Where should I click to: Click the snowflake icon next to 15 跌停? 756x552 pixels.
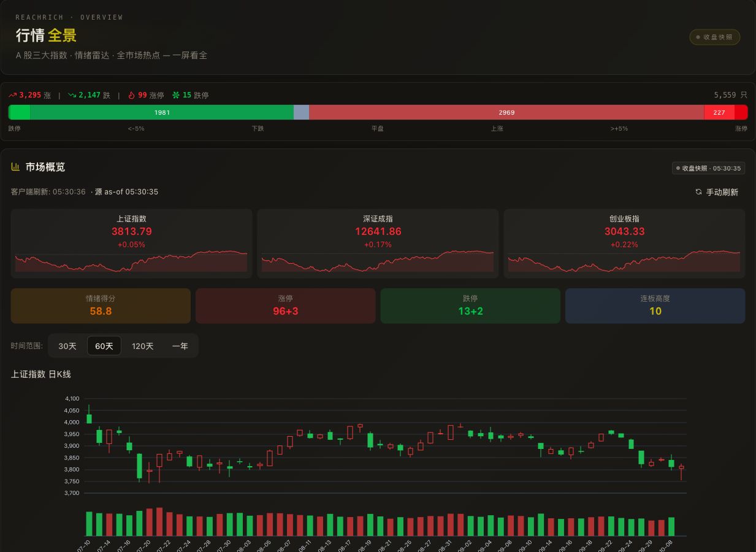pyautogui.click(x=176, y=95)
